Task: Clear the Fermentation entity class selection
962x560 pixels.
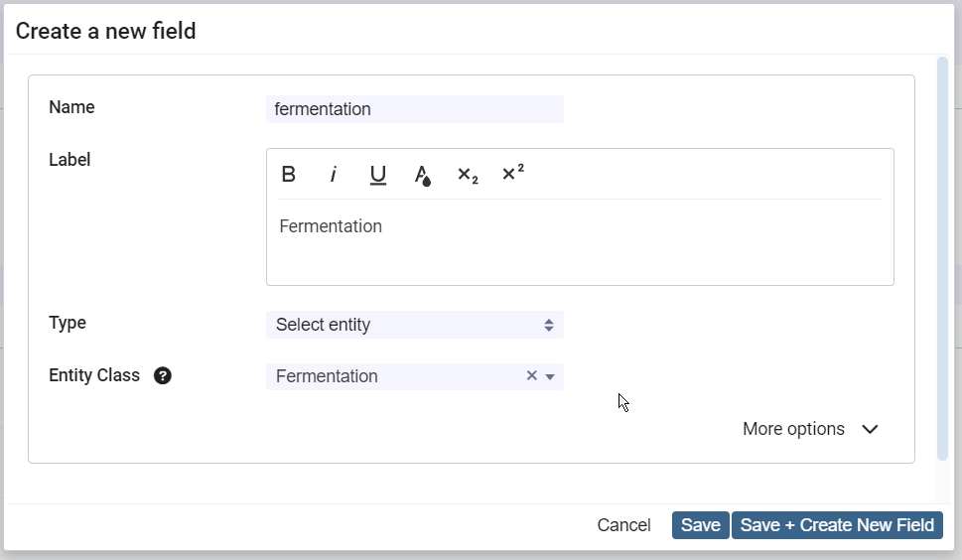Action: pyautogui.click(x=531, y=376)
